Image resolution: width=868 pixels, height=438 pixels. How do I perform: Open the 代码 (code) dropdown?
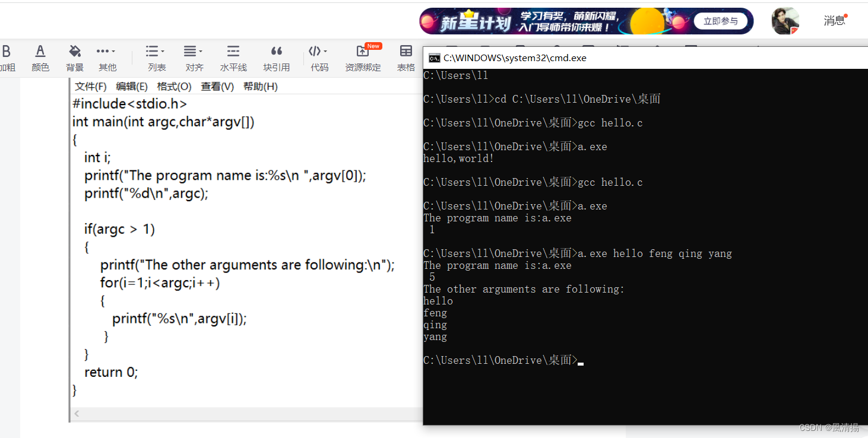(319, 58)
